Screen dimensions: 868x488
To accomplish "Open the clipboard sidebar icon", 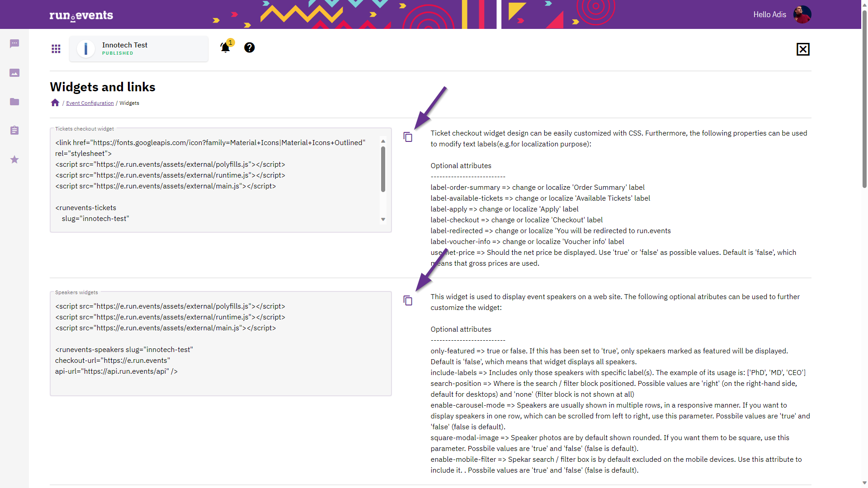I will [14, 131].
